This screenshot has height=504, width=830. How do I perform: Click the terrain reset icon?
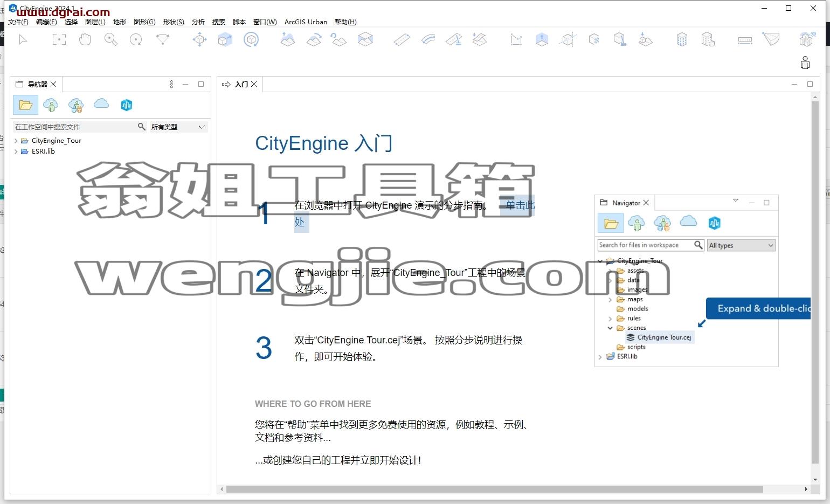click(x=339, y=39)
